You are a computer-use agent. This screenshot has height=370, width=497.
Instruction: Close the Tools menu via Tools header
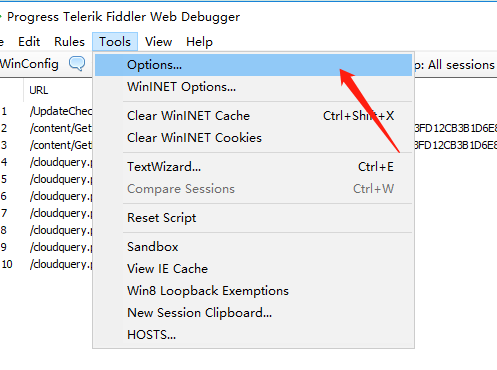(115, 42)
